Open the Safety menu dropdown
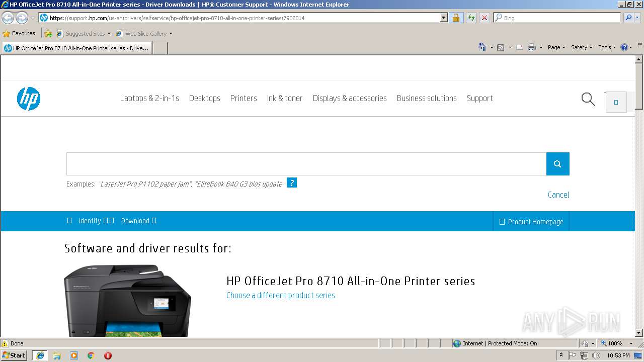The image size is (644, 362). tap(582, 47)
